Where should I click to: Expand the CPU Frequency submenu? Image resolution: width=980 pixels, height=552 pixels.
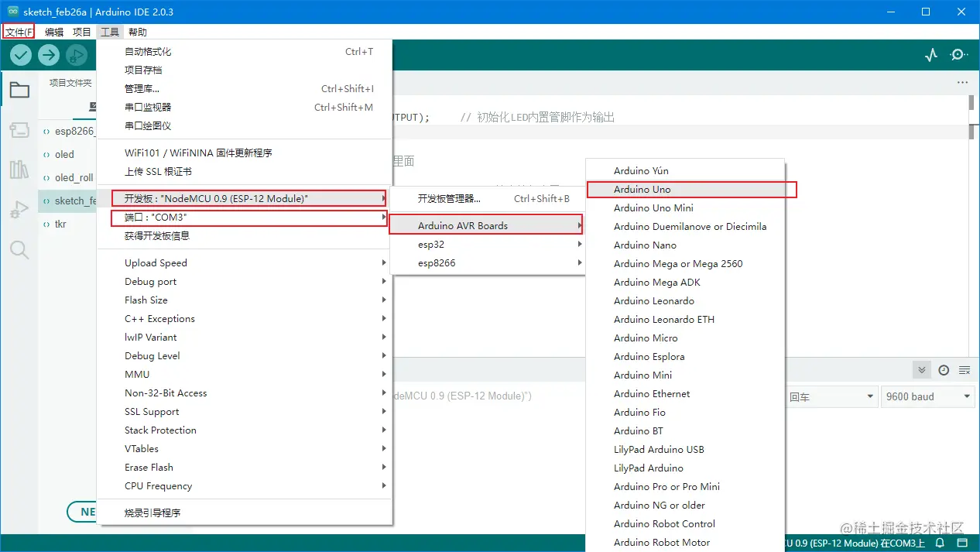(245, 486)
